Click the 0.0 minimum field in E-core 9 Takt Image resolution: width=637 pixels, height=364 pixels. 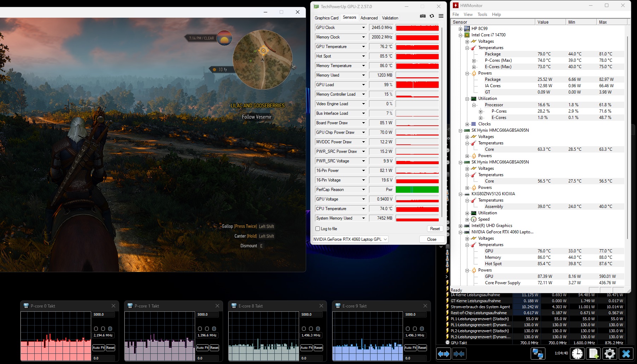tap(415, 358)
